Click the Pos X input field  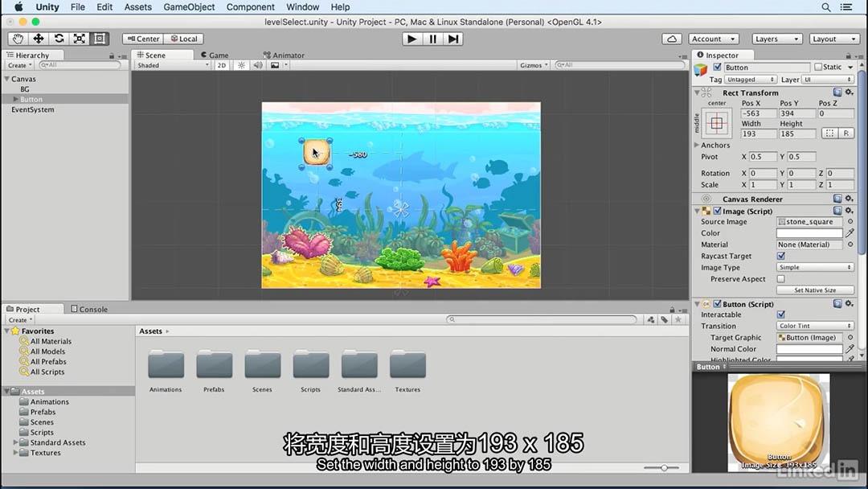pyautogui.click(x=759, y=113)
